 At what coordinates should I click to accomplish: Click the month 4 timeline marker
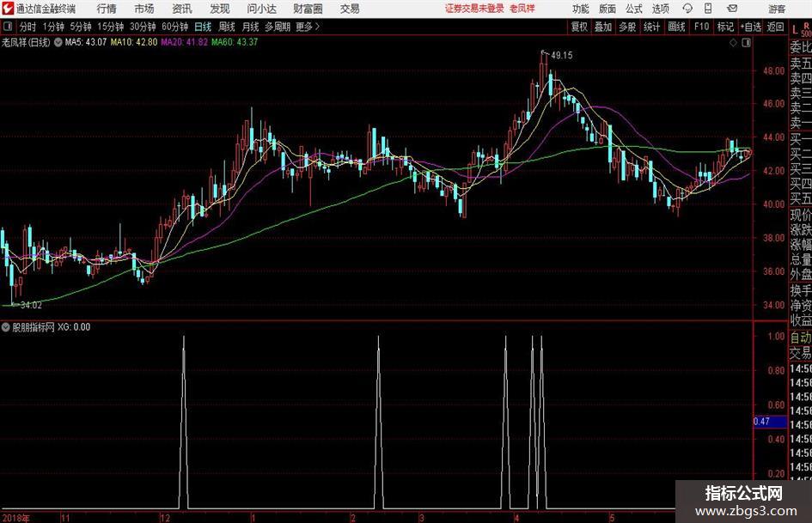[516, 518]
